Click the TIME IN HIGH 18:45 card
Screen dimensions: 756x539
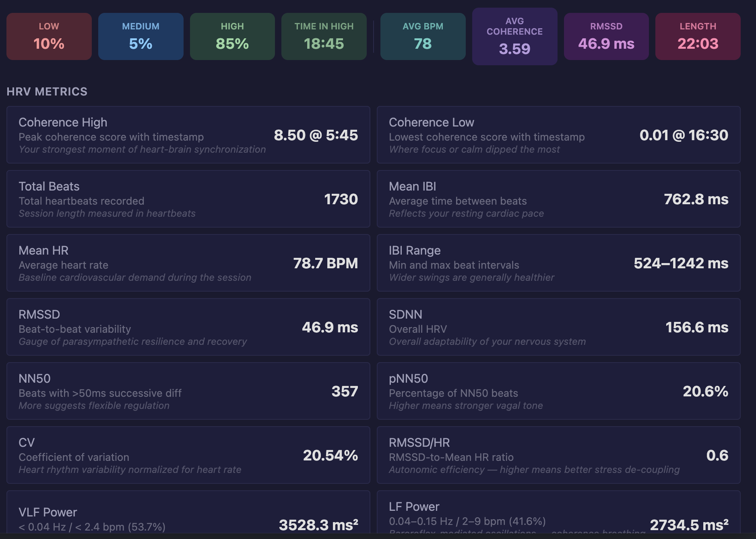324,37
